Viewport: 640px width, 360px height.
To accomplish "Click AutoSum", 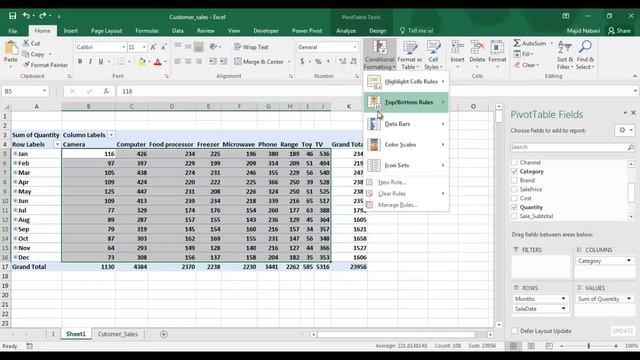I will tap(530, 43).
